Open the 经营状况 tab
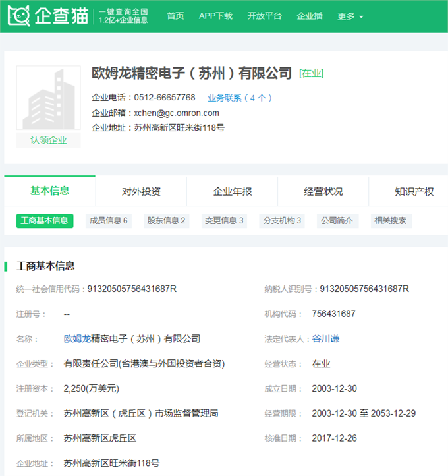Screen dimensions: 448x476 coord(323,192)
